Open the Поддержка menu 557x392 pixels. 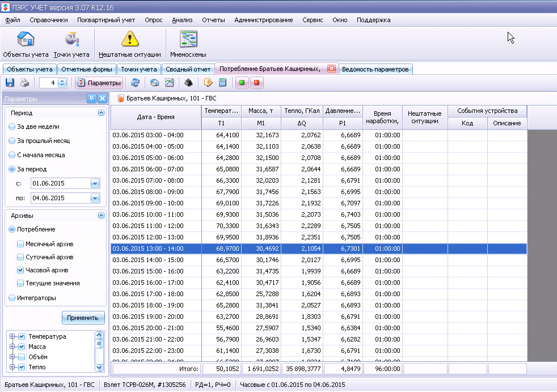point(373,20)
